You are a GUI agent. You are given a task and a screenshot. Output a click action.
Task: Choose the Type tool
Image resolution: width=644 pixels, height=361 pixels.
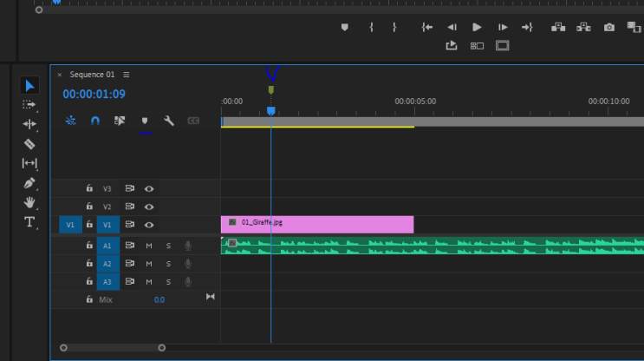29,222
